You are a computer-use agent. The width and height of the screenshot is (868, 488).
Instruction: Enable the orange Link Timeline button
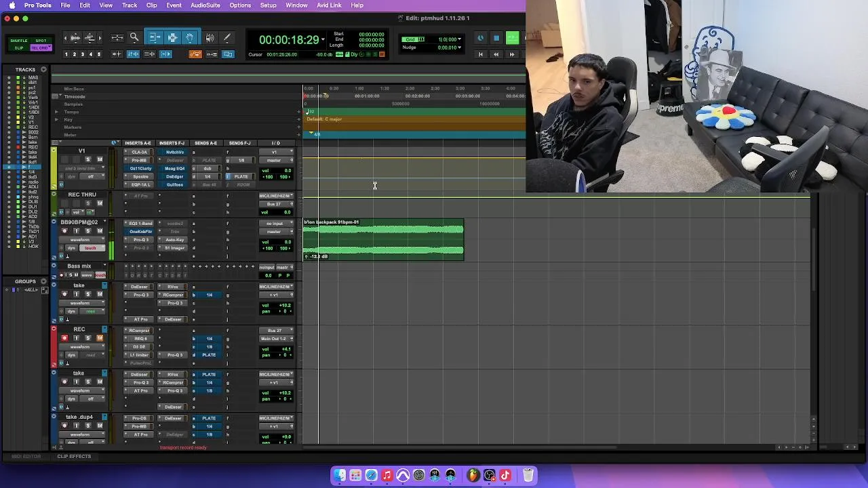(x=195, y=54)
